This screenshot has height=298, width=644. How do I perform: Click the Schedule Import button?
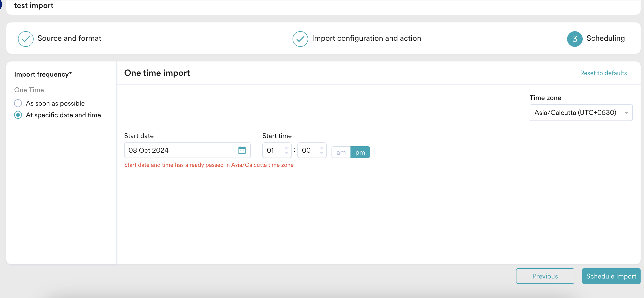click(x=611, y=276)
